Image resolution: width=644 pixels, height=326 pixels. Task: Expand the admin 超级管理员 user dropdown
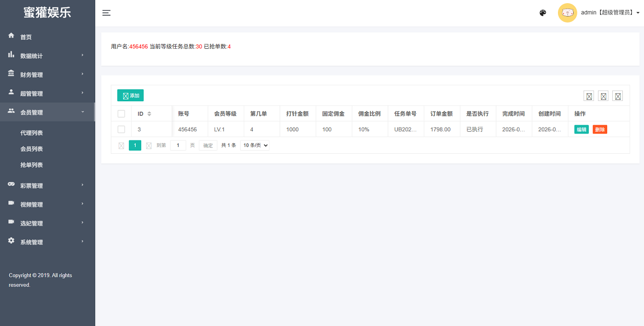click(x=610, y=13)
